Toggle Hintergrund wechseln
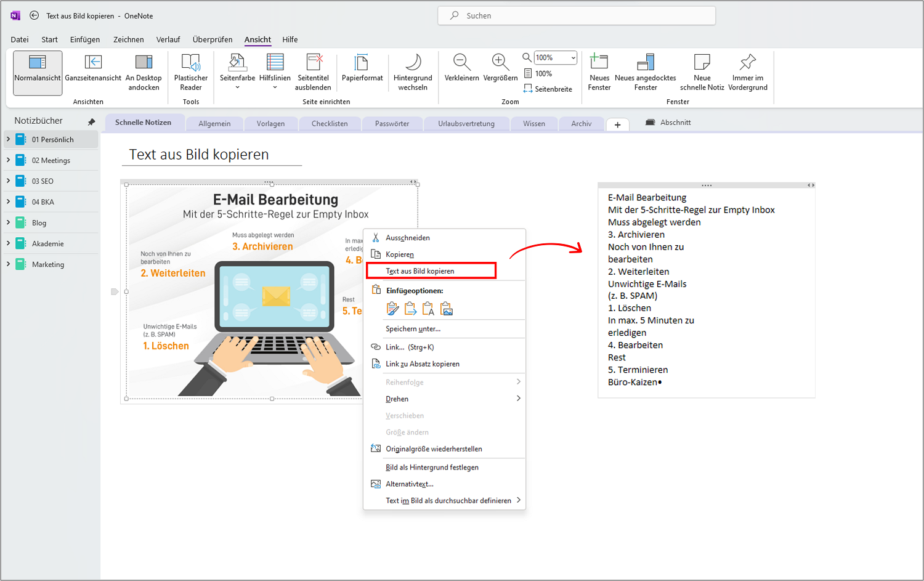This screenshot has height=581, width=924. point(413,72)
